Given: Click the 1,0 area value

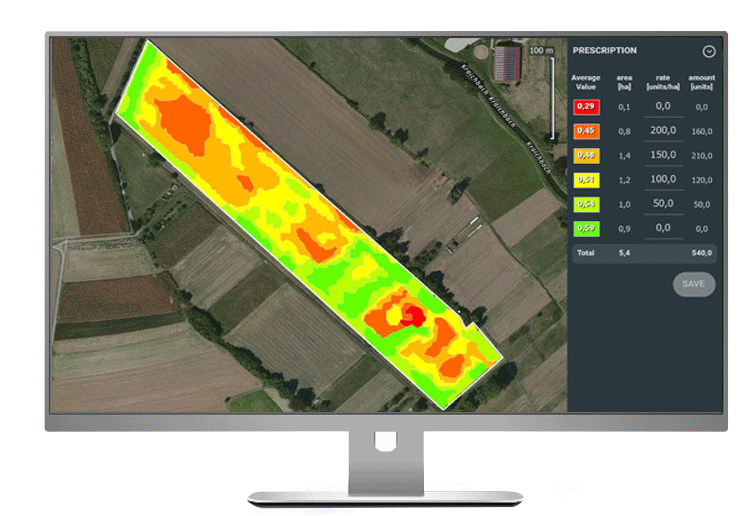Looking at the screenshot, I should (x=624, y=205).
